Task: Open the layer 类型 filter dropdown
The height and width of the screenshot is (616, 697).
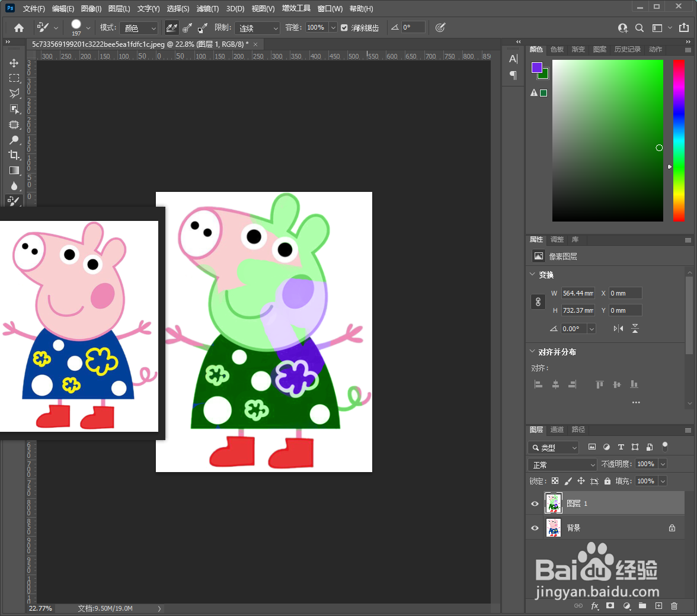Action: pyautogui.click(x=554, y=448)
